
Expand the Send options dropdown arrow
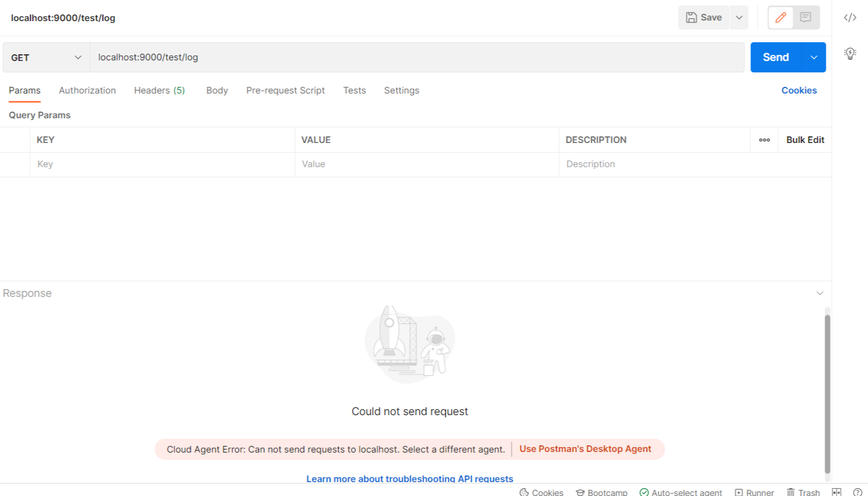pos(814,57)
